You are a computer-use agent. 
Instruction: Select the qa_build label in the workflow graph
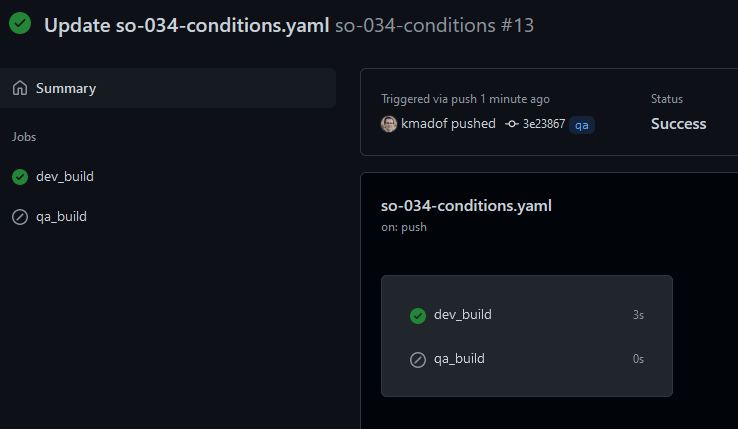459,359
